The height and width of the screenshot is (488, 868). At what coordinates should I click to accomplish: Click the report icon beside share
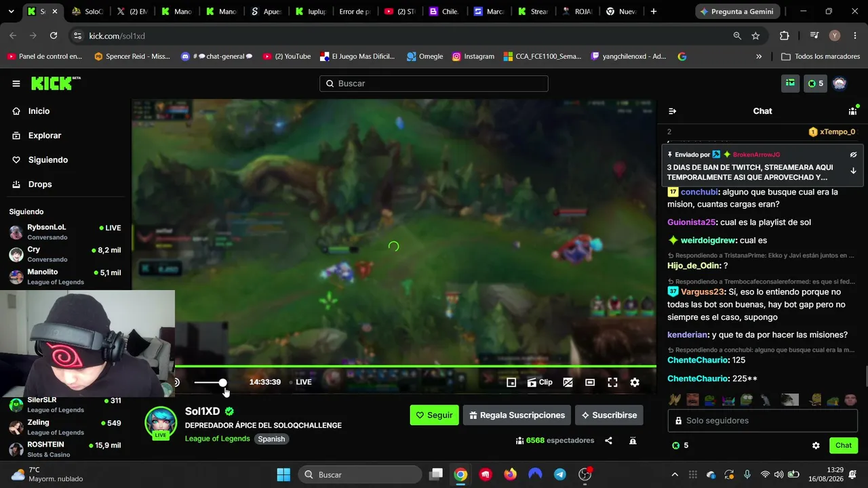coord(633,441)
